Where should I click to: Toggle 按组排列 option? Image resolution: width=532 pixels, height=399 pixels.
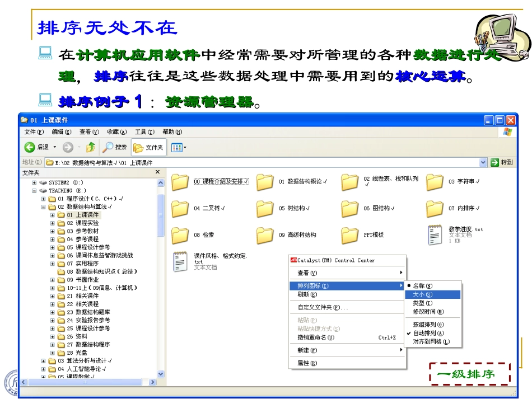(x=433, y=325)
